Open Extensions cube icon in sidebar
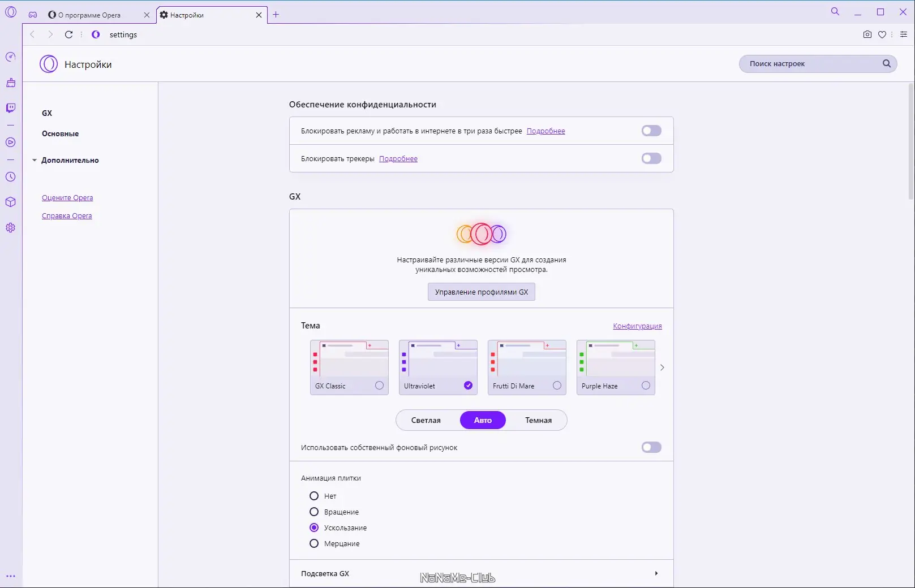The image size is (915, 588). tap(11, 202)
